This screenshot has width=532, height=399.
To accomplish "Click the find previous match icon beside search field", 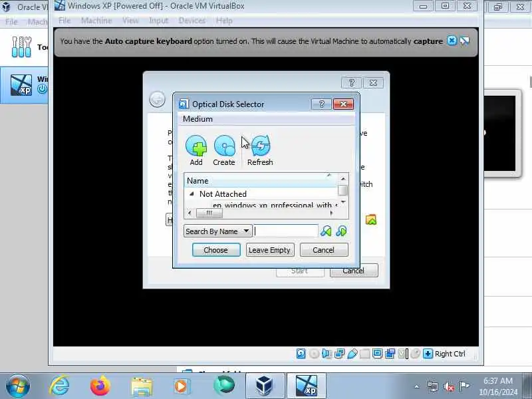I will [326, 231].
